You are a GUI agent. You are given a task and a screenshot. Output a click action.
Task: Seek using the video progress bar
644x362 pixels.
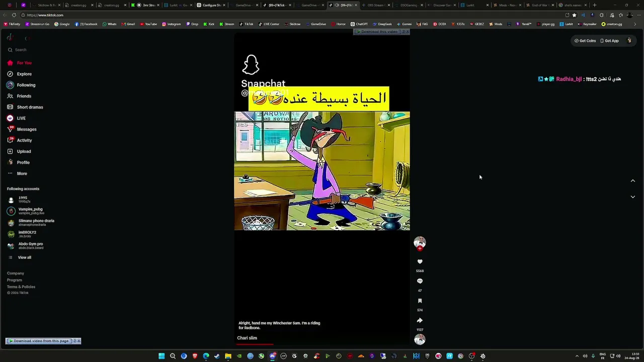click(x=322, y=344)
